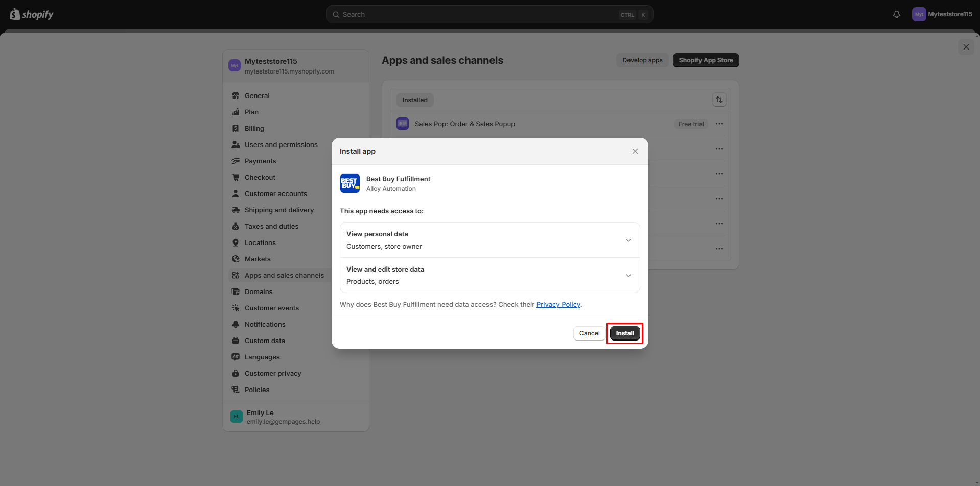Open the Shopify App Store
The height and width of the screenshot is (486, 980).
click(706, 60)
